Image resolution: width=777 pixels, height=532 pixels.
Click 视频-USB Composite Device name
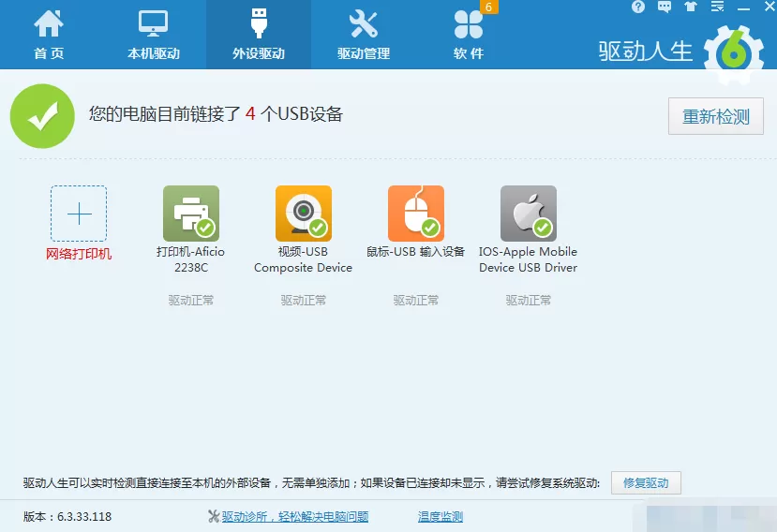point(304,259)
